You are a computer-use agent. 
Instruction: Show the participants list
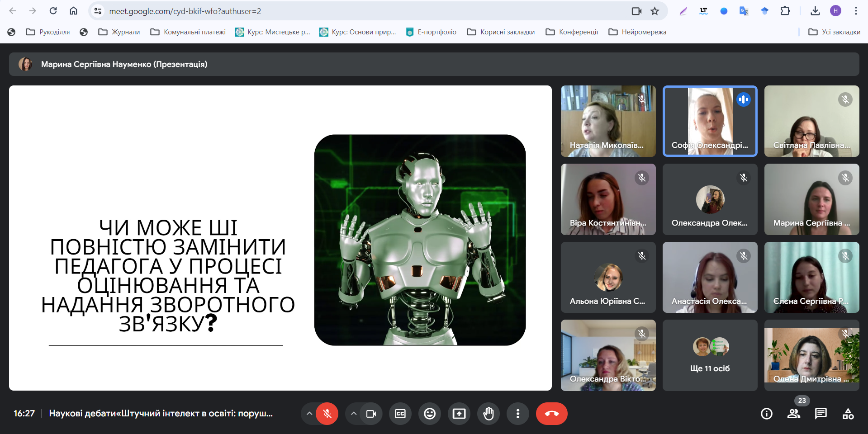[x=793, y=414]
